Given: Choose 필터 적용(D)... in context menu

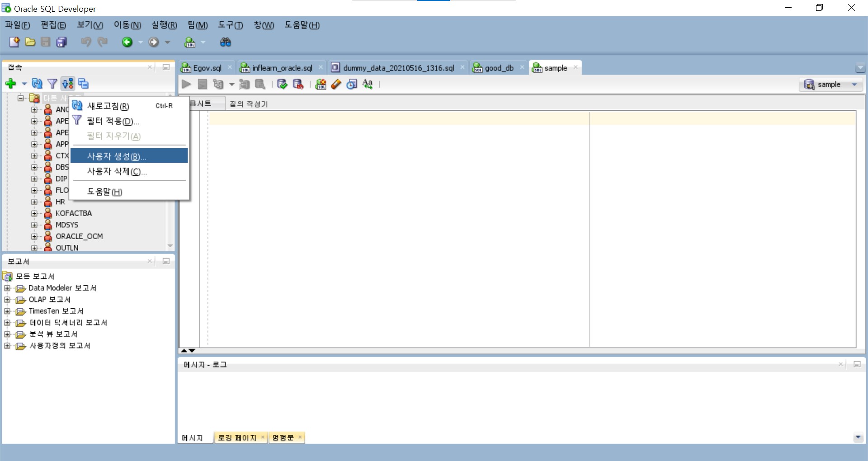Looking at the screenshot, I should point(129,121).
